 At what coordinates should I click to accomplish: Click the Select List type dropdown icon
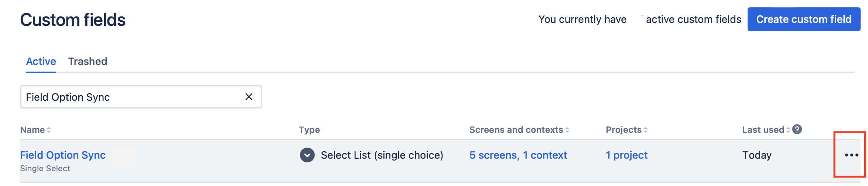[307, 155]
